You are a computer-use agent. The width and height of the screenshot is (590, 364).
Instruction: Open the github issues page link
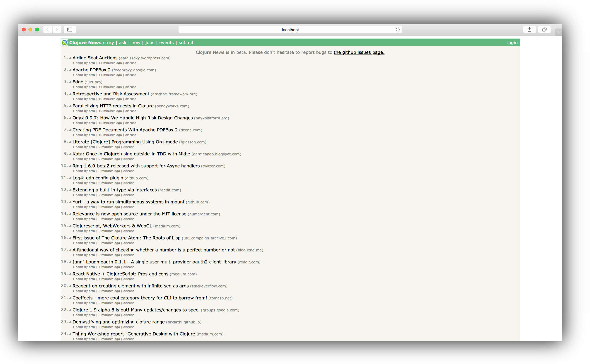click(359, 52)
